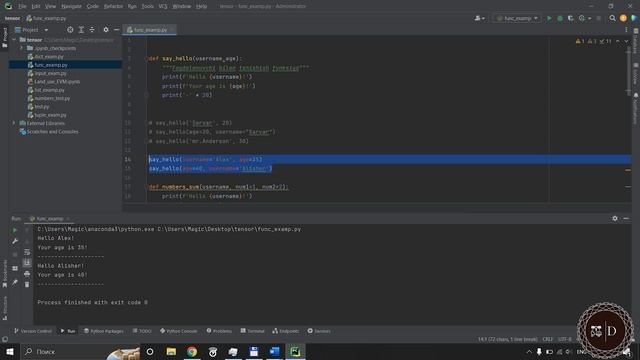Open the Python Console tool window
Viewport: 640px width, 360px height.
[x=178, y=331]
